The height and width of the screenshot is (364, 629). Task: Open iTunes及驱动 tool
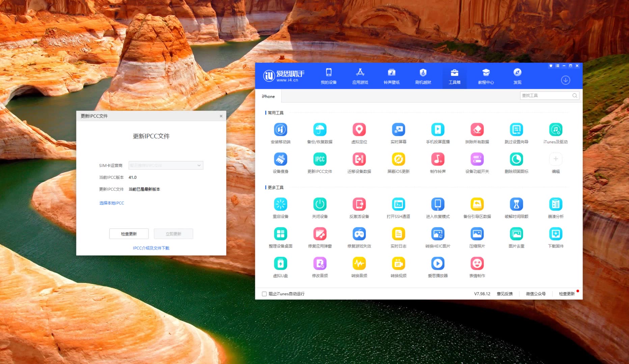556,130
